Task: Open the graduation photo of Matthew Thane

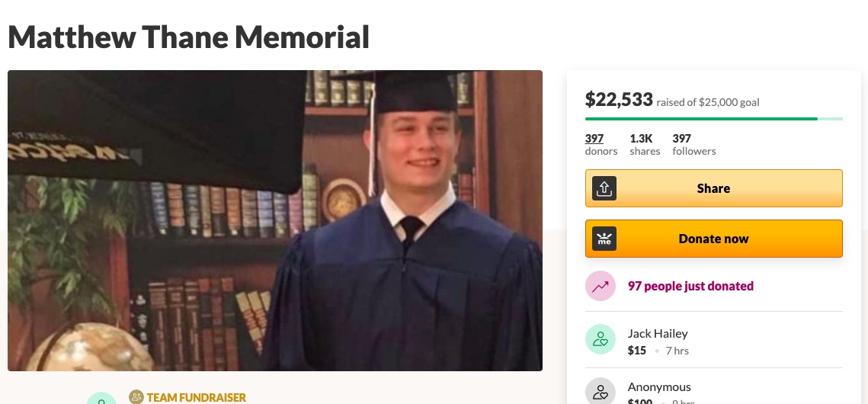Action: click(x=275, y=220)
